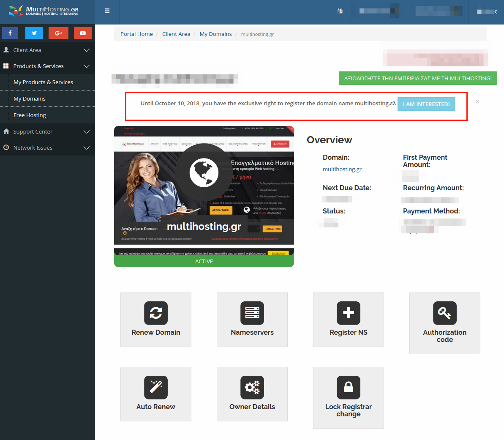The height and width of the screenshot is (440, 504).
Task: Click the green ACTIVE status bar
Action: [x=204, y=261]
